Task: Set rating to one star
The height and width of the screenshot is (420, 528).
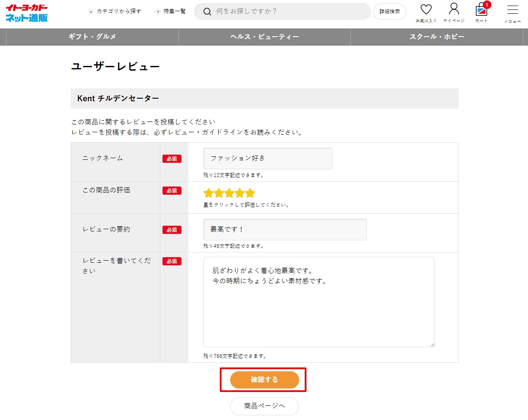Action: click(209, 193)
